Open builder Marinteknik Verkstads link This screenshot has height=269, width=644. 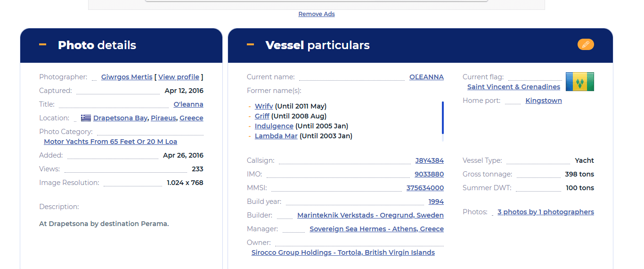click(x=370, y=215)
